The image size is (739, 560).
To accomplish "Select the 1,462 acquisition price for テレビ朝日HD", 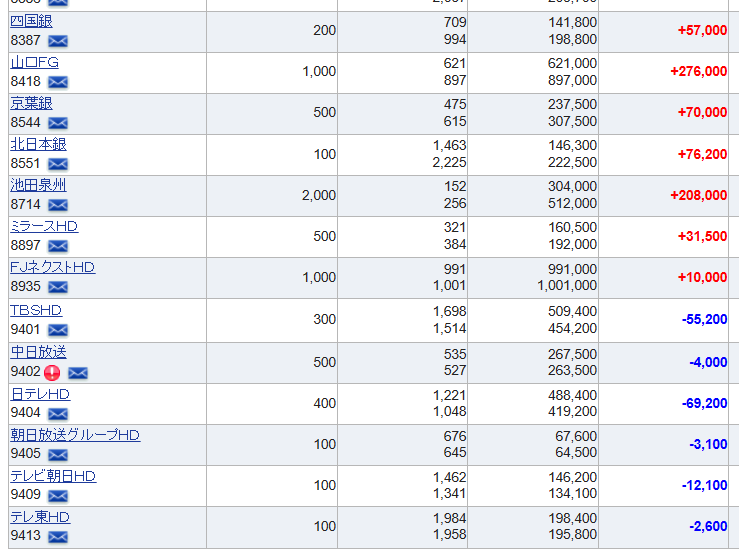I will pos(449,477).
